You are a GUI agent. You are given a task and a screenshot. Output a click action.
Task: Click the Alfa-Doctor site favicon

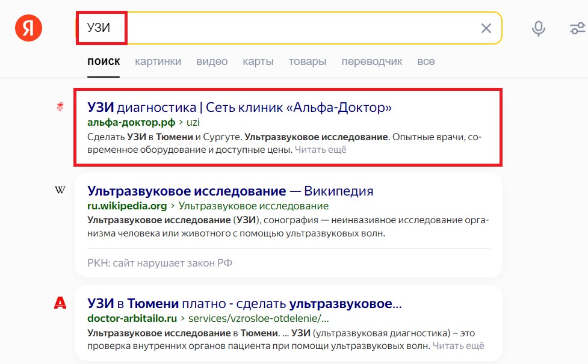(60, 107)
